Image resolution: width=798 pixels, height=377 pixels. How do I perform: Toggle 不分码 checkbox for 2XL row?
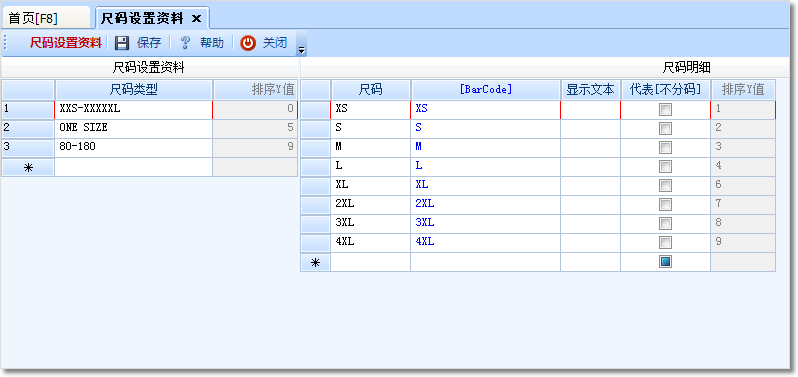[665, 205]
